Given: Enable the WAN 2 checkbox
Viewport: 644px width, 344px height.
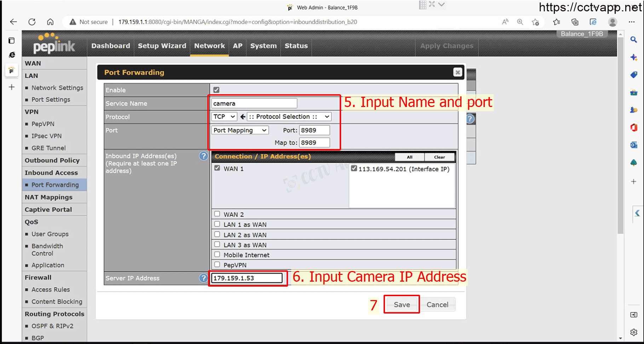Looking at the screenshot, I should (217, 214).
